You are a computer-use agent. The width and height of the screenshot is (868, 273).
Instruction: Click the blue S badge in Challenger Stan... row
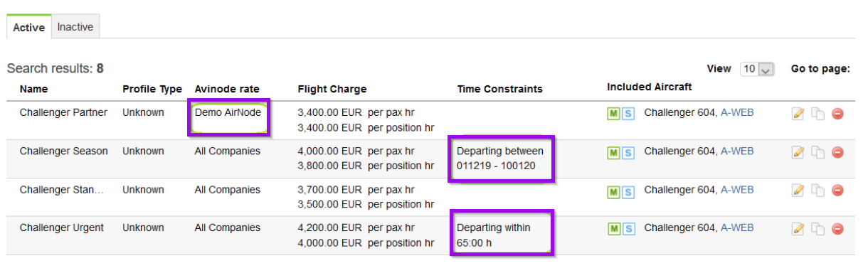coord(628,191)
